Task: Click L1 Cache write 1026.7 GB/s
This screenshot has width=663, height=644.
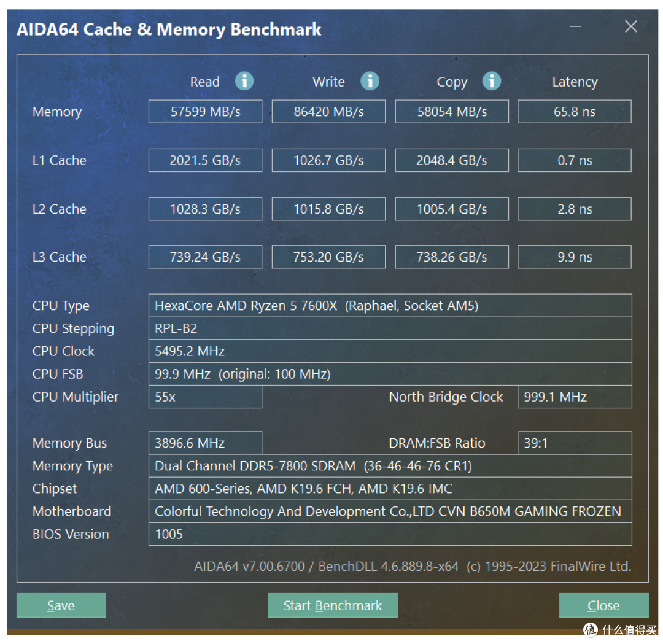Action: tap(328, 160)
